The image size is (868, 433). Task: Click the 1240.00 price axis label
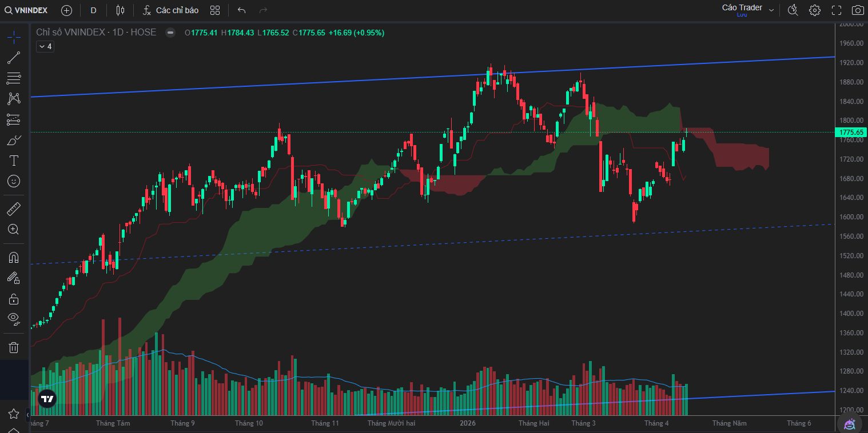(x=851, y=391)
